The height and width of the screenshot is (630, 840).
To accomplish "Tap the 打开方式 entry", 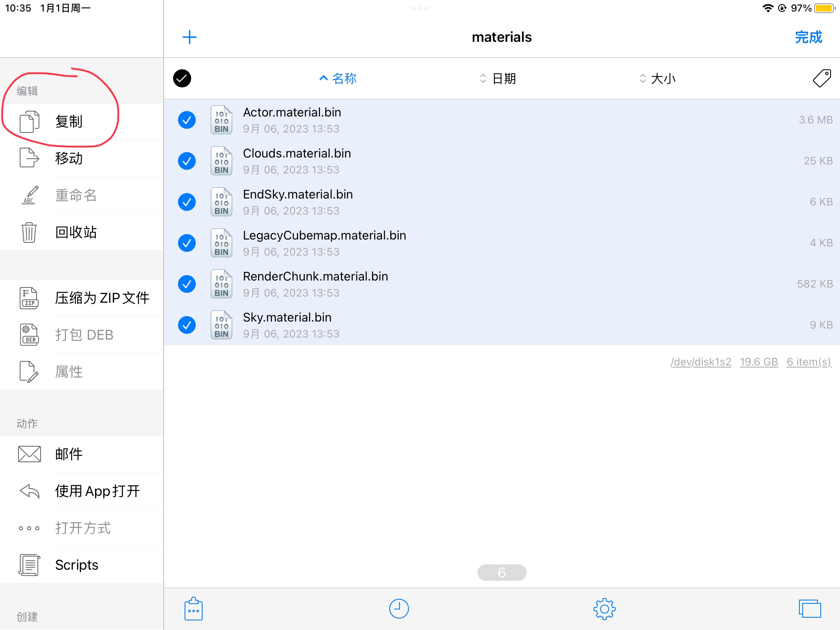I will [82, 528].
